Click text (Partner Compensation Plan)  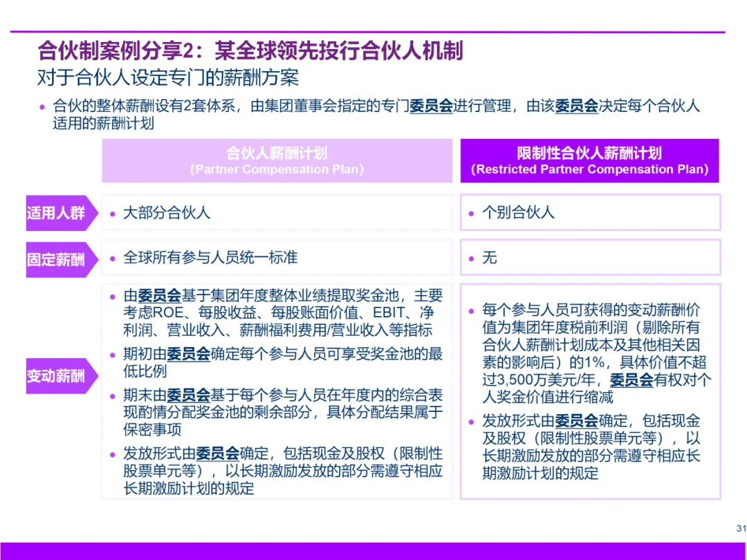pos(277,169)
